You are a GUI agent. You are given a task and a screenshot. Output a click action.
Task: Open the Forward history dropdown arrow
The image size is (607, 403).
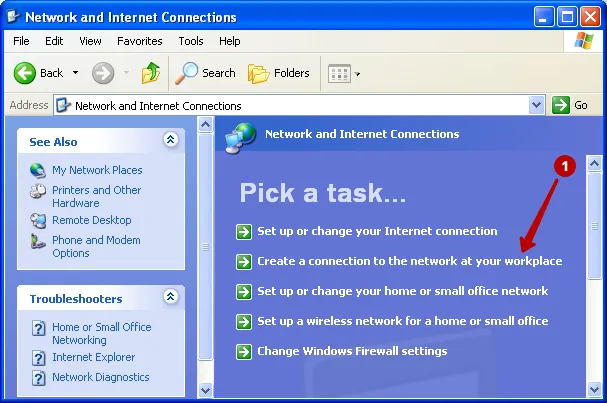pyautogui.click(x=126, y=73)
